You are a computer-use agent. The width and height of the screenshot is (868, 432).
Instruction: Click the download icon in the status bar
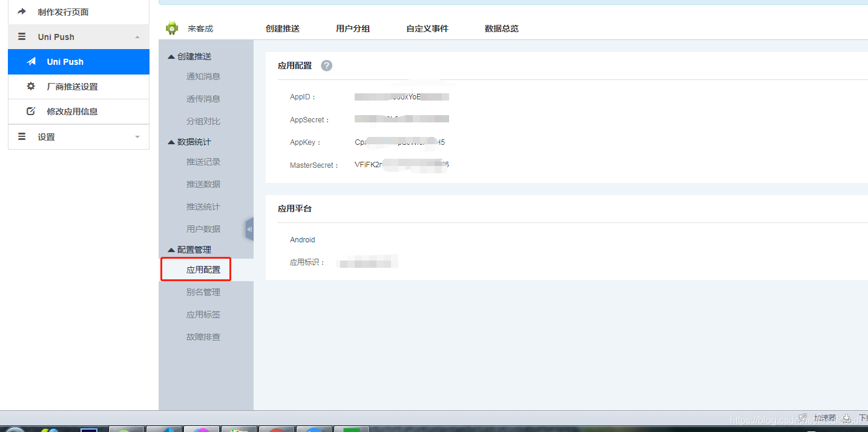[847, 418]
